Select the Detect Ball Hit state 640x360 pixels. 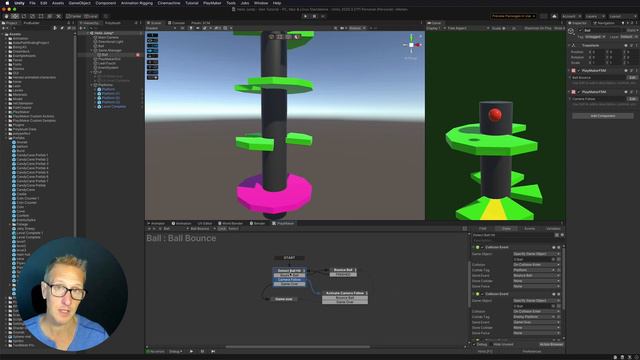(289, 271)
